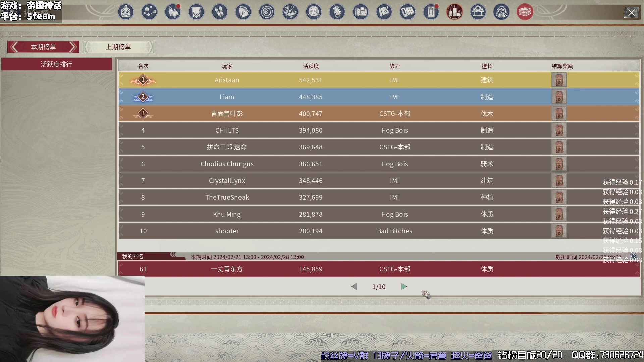Click the reward icon in Chodius Chungus's row
The width and height of the screenshot is (644, 362).
559,164
